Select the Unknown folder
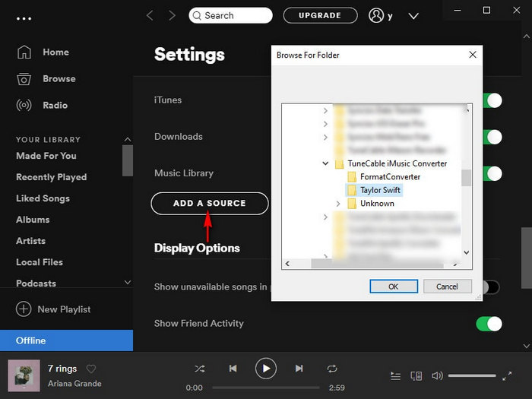 pos(377,204)
